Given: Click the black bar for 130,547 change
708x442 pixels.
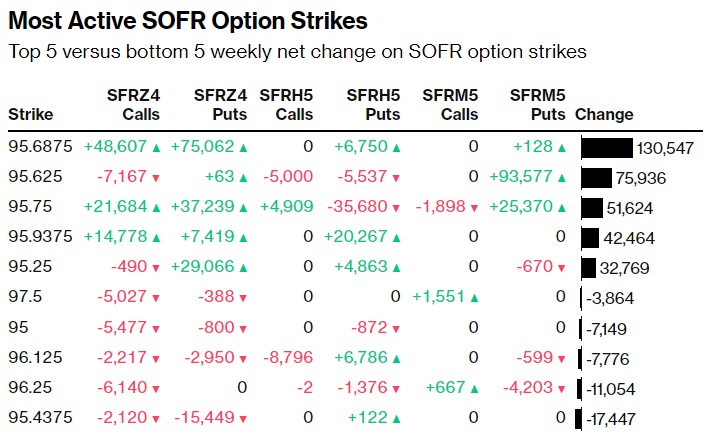Looking at the screenshot, I should pyautogui.click(x=606, y=148).
